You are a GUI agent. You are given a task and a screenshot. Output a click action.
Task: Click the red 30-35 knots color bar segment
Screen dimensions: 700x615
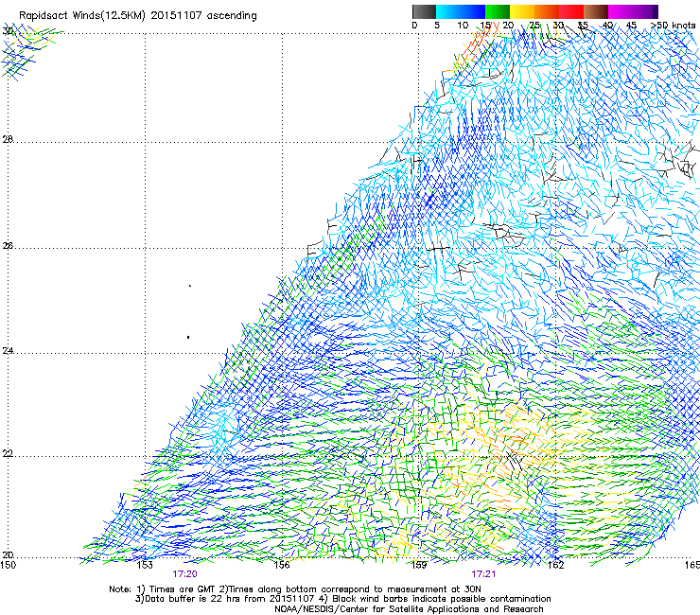click(571, 11)
